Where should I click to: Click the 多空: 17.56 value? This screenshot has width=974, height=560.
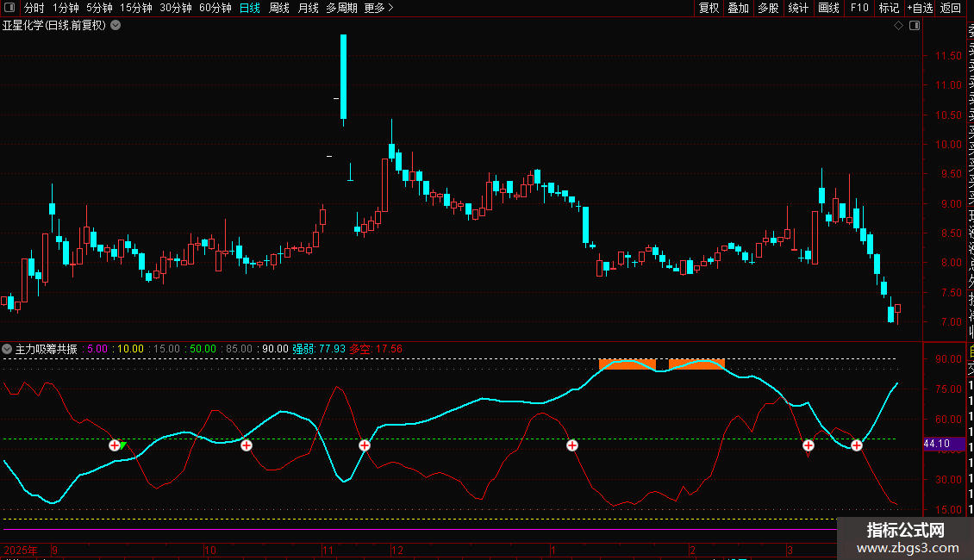(376, 349)
